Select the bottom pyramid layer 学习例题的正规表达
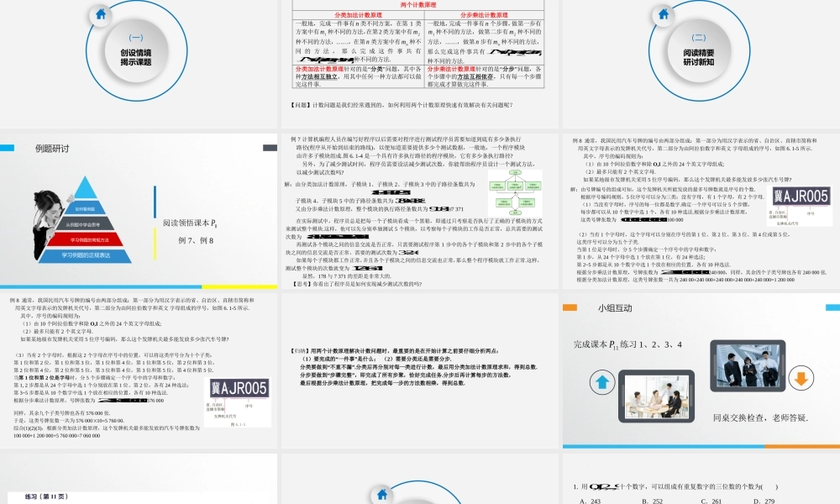Screen dimensions: 840x504 coord(85,256)
